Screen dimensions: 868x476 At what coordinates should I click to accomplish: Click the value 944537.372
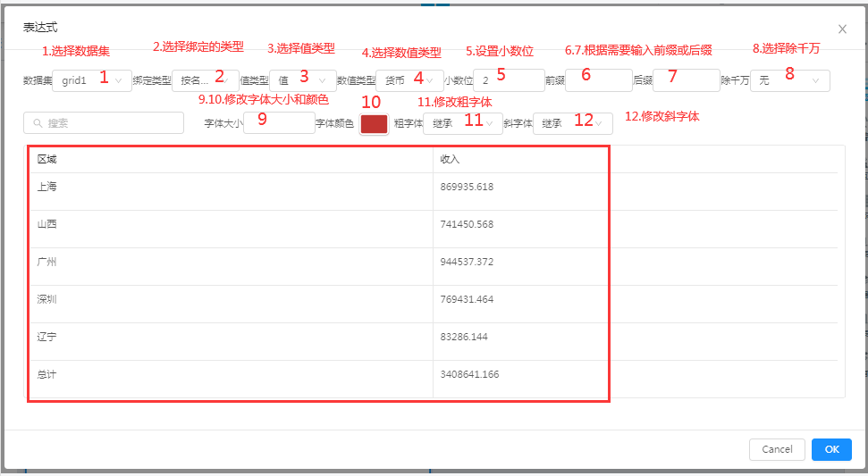click(467, 262)
